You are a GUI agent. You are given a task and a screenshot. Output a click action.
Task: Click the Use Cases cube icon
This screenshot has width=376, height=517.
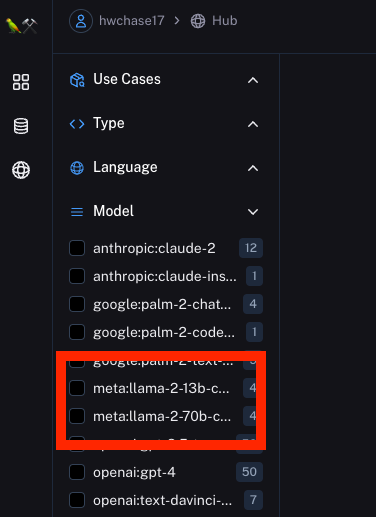(x=77, y=80)
